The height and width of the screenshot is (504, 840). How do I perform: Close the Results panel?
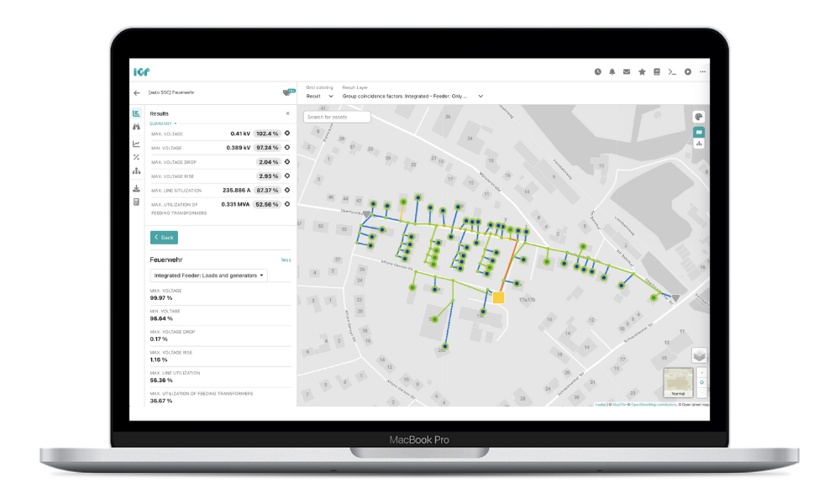[x=287, y=113]
